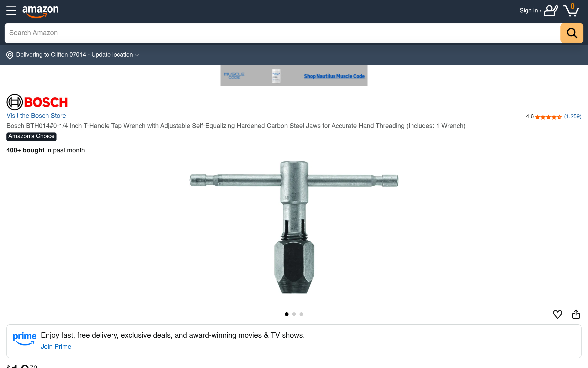Screen dimensions: 588x368
Task: Click the product title starting Bosch BTH014
Action: pyautogui.click(x=236, y=126)
